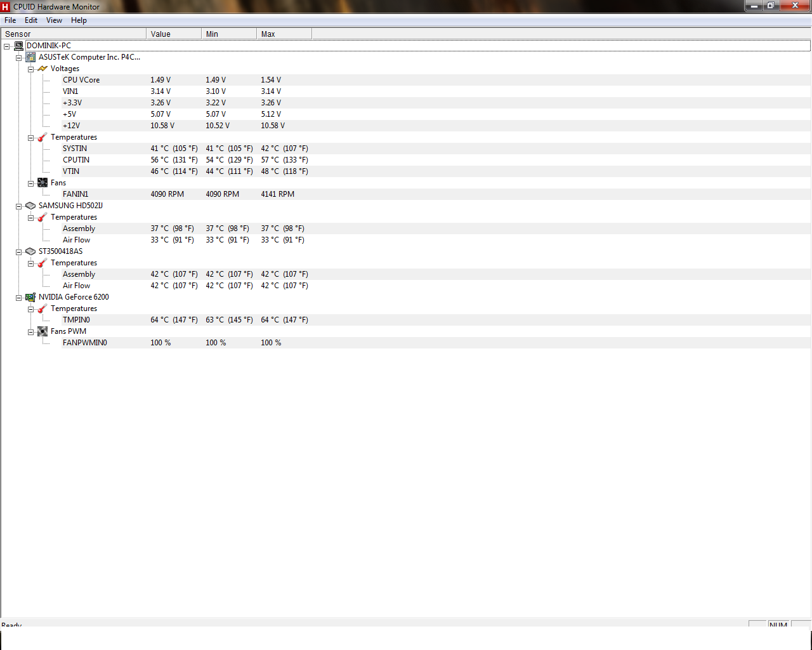812x650 pixels.
Task: Select the +12V voltage row label
Action: pyautogui.click(x=71, y=126)
